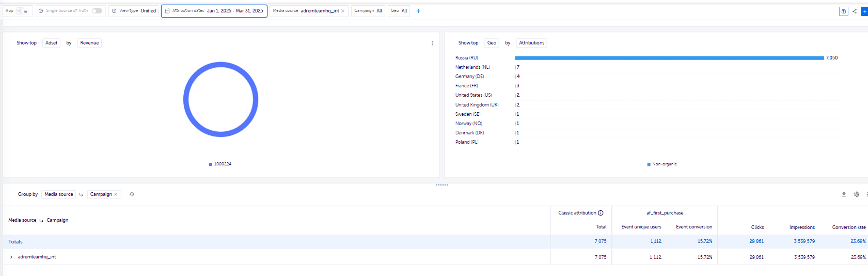Sort by the Clicks column header

click(757, 227)
